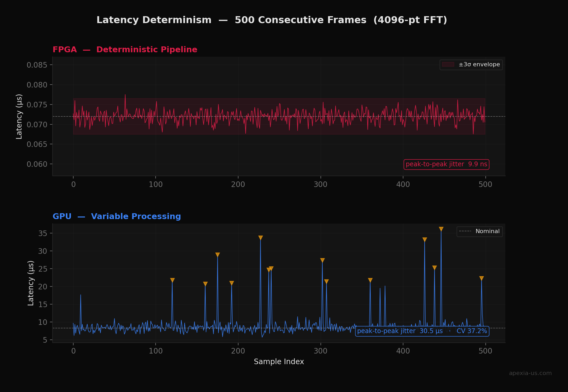Screen dimensions: 568x392
Task: Click the orange marker near sample 430
Action: 425,239
